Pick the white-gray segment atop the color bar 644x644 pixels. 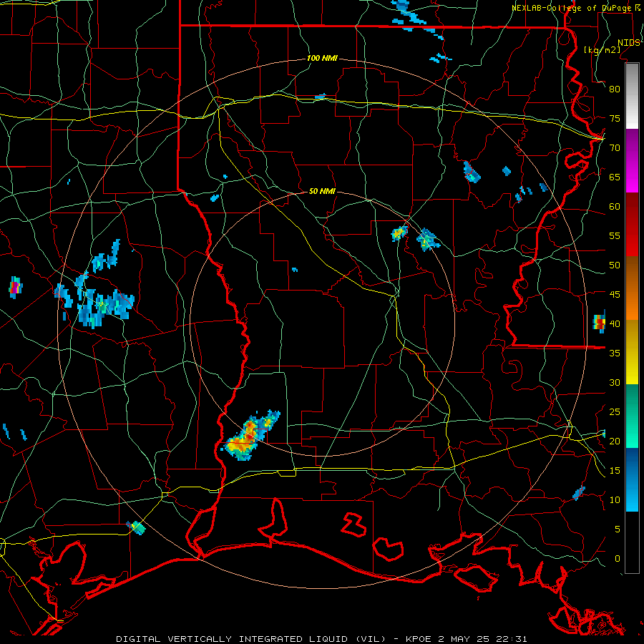pyautogui.click(x=632, y=96)
